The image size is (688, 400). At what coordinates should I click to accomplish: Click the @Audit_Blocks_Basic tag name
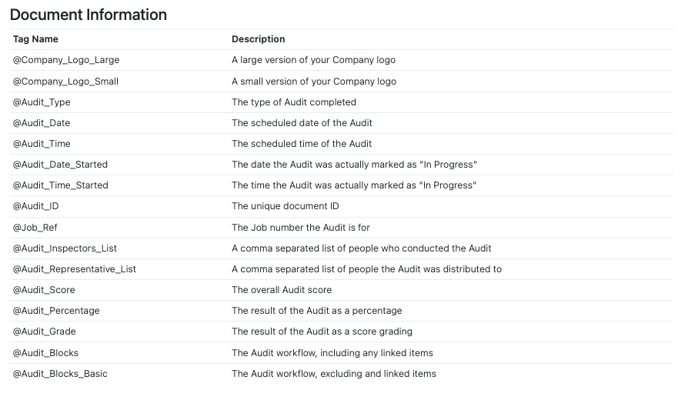tap(60, 374)
